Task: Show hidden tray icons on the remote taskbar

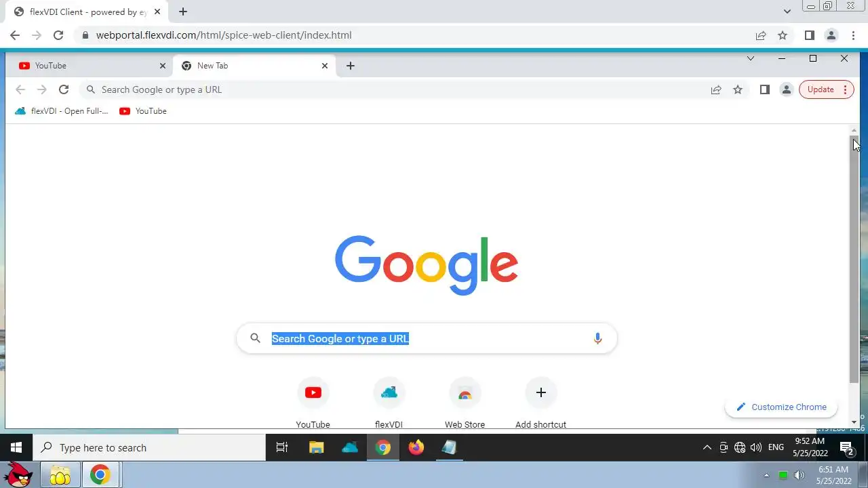Action: (x=707, y=447)
